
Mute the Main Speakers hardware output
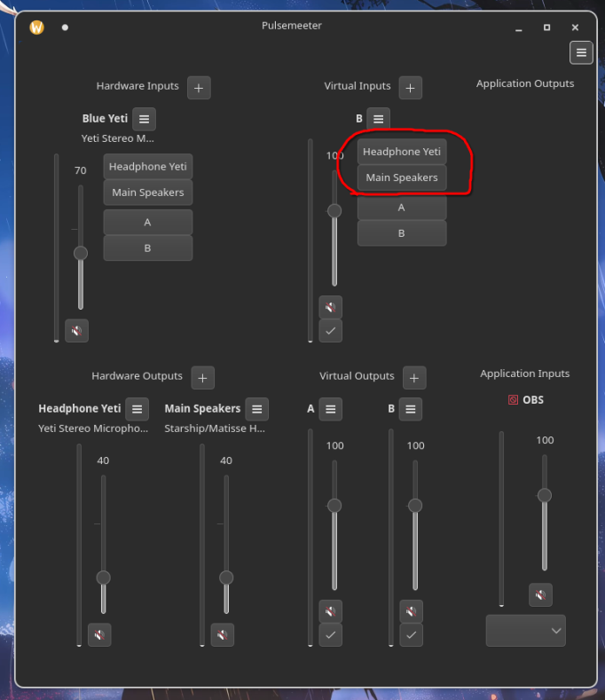coord(223,634)
